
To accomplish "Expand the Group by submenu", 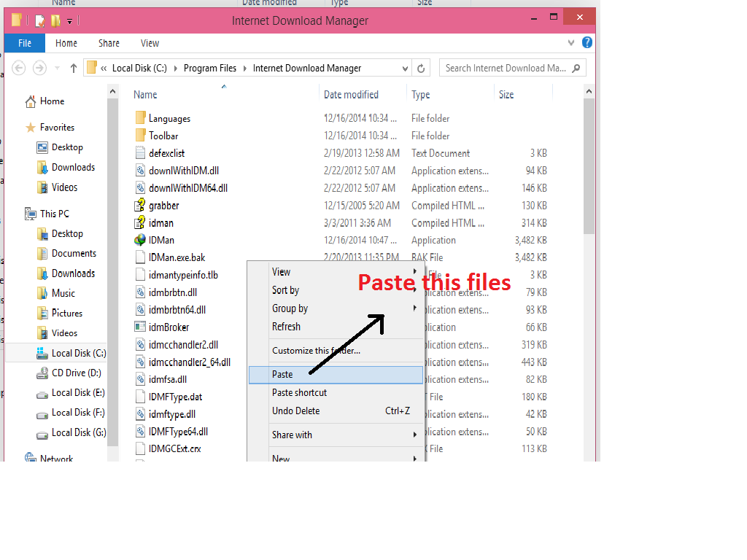I will [x=336, y=308].
